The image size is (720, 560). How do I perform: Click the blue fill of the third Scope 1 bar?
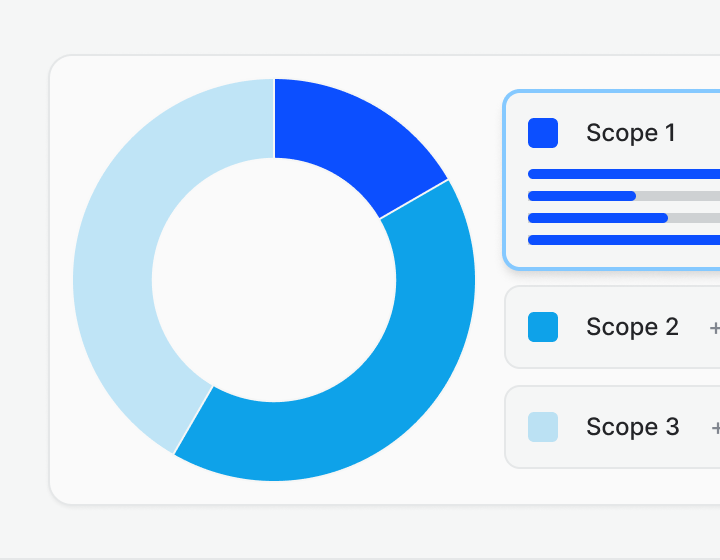click(597, 218)
